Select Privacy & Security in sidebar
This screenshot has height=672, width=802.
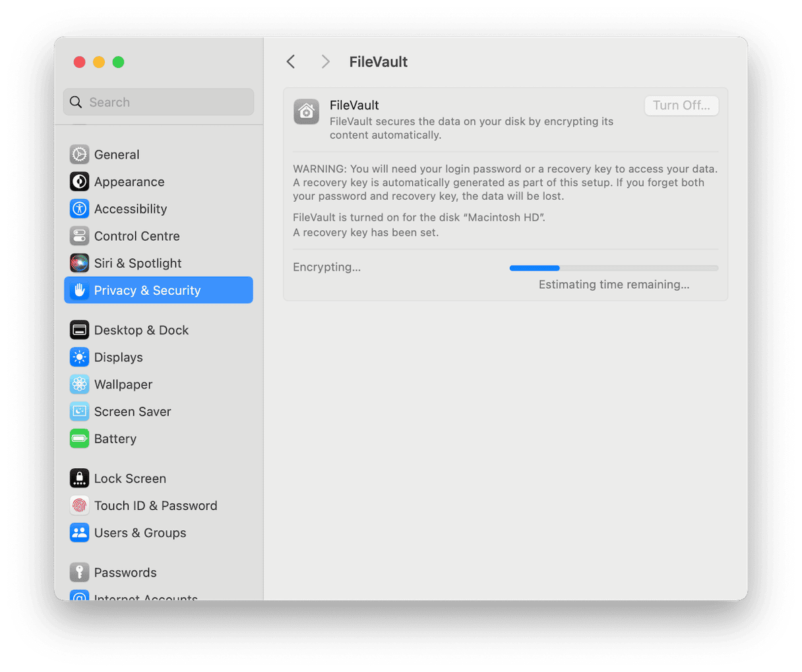(x=158, y=290)
